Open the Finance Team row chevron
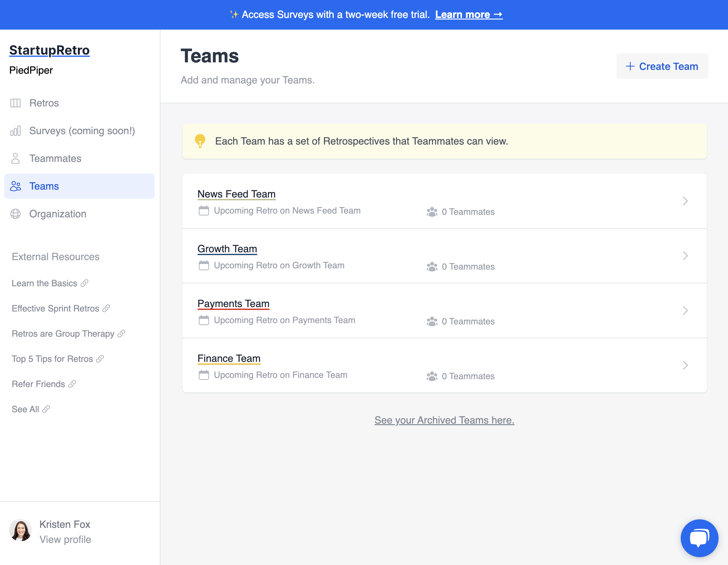 click(x=685, y=365)
